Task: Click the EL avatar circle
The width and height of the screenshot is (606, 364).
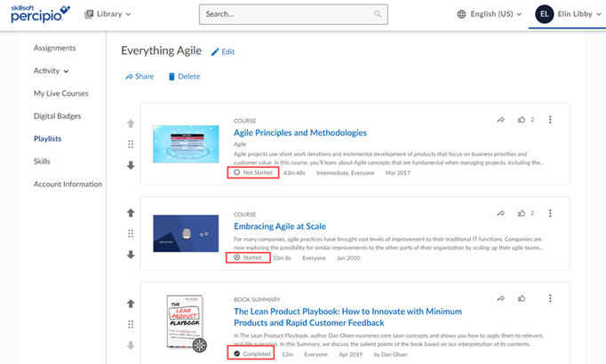Action: tap(544, 14)
